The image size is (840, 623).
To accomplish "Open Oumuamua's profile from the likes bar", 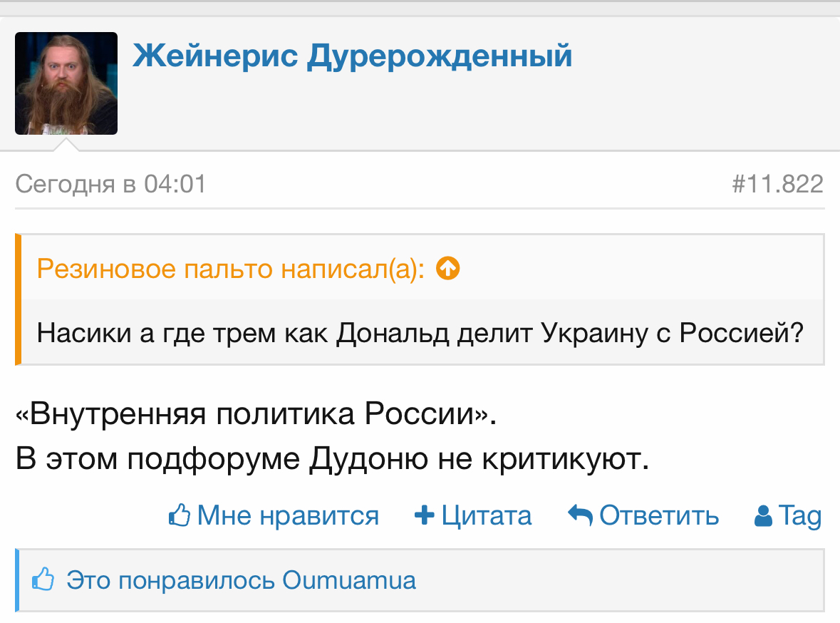I will click(x=349, y=580).
